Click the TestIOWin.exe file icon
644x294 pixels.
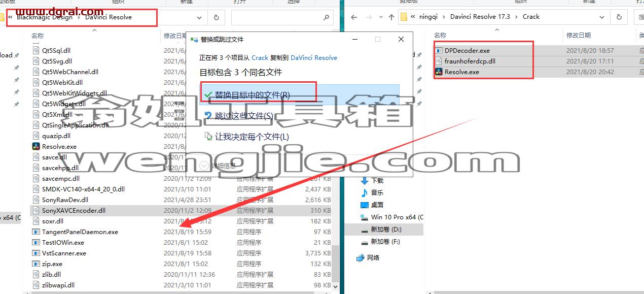pyautogui.click(x=36, y=242)
